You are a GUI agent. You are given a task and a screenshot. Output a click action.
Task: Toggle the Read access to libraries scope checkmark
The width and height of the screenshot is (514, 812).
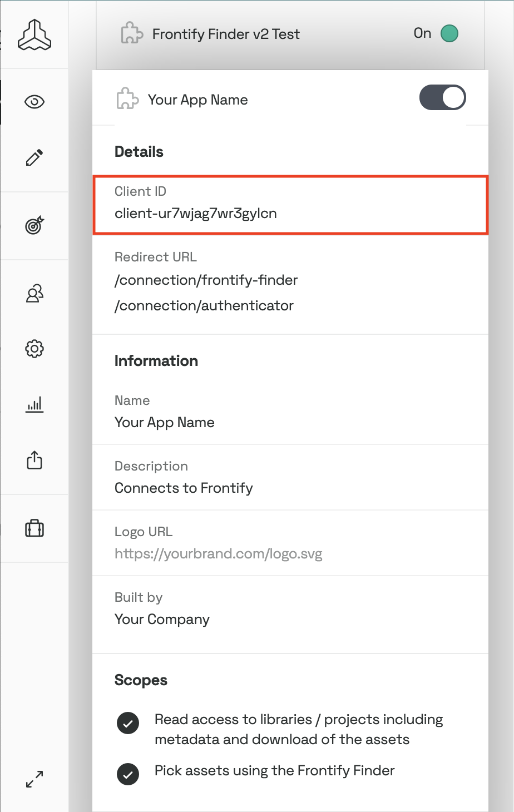tap(128, 724)
